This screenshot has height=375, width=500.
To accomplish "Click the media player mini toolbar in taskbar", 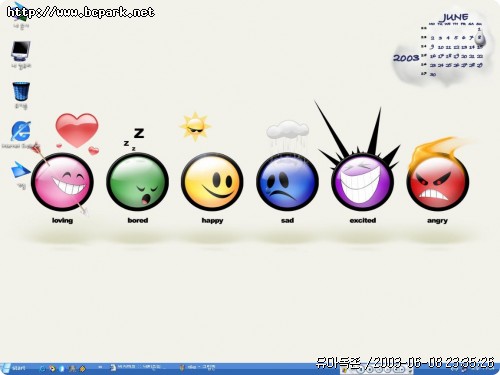I will coord(377,370).
